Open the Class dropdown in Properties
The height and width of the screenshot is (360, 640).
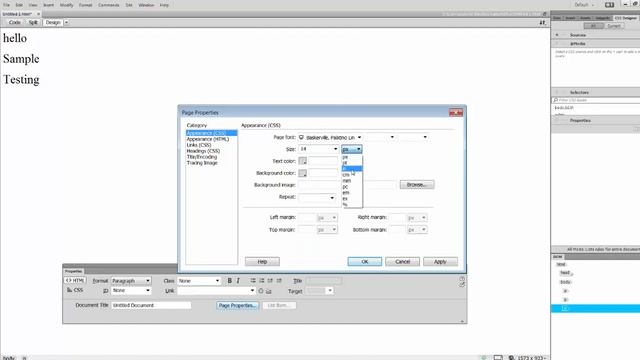199,281
